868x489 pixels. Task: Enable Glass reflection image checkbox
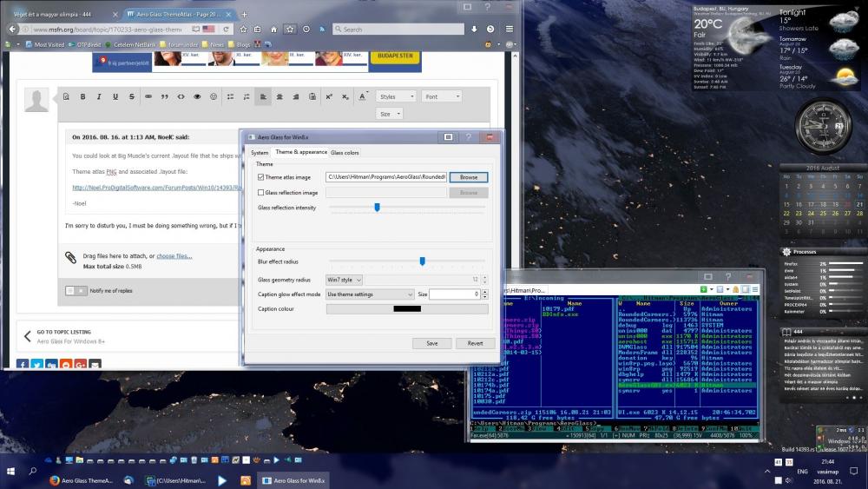(x=261, y=193)
